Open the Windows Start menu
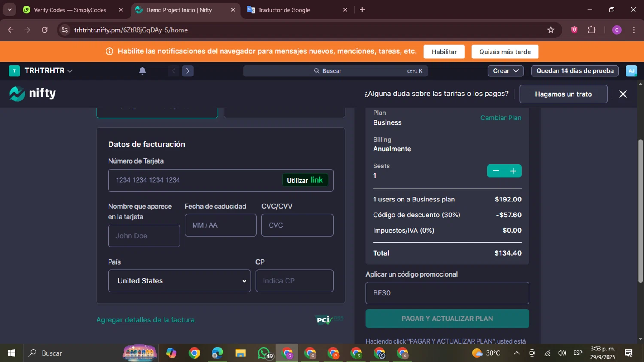Image resolution: width=644 pixels, height=362 pixels. point(11,353)
